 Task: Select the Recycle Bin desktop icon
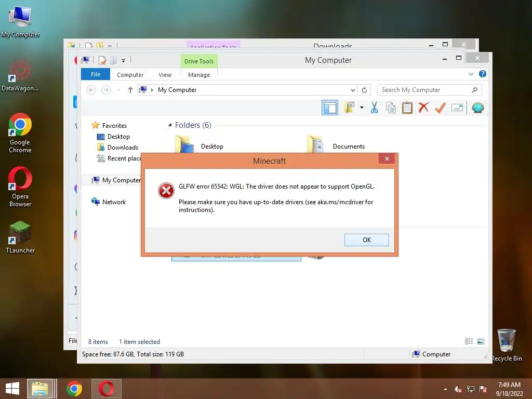pyautogui.click(x=507, y=345)
